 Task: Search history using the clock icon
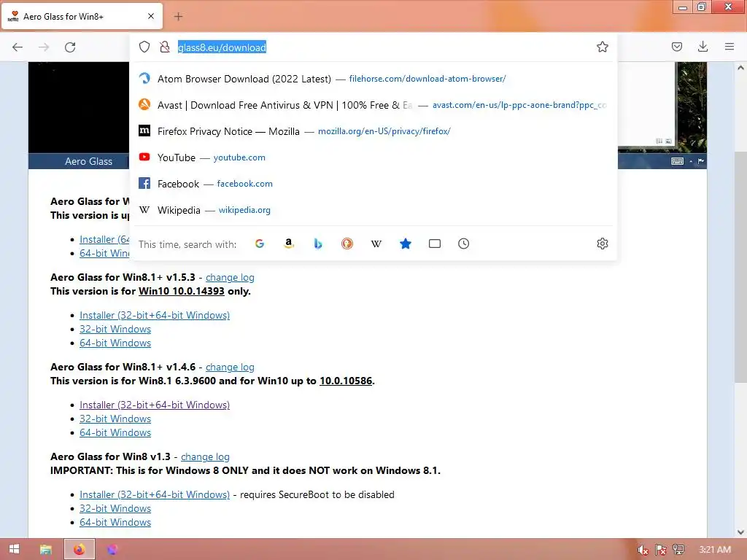(463, 244)
